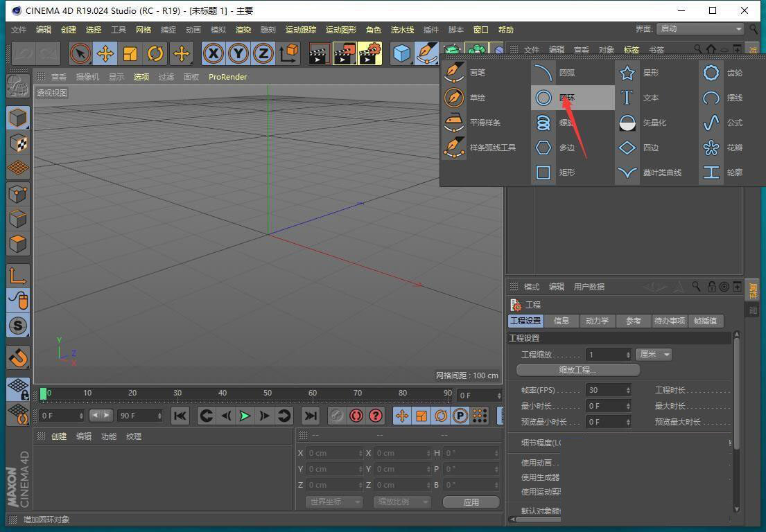This screenshot has height=532, width=766.
Task: Toggle the X axis lock
Action: pos(214,54)
